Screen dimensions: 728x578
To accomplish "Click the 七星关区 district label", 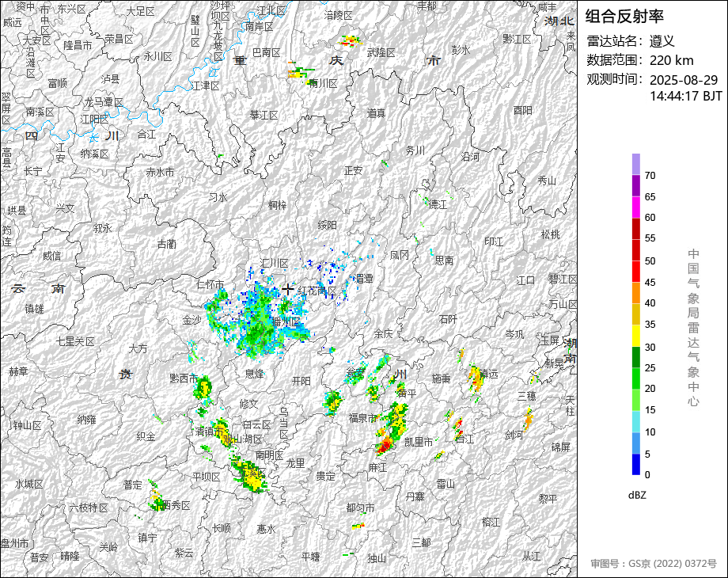I will click(76, 341).
